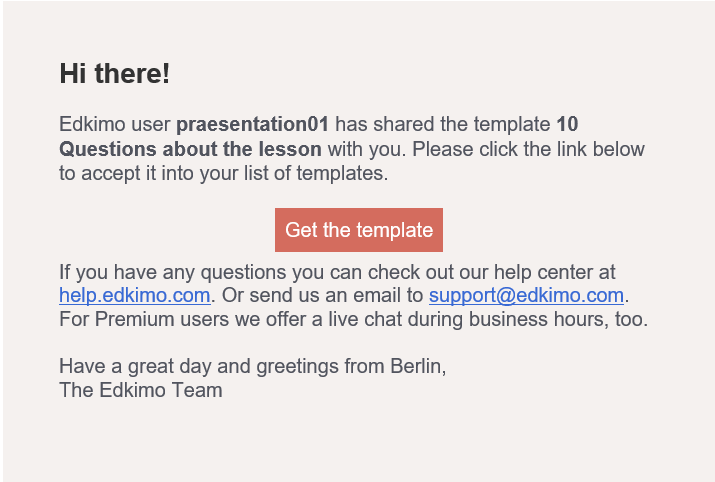715x482 pixels.
Task: Click to accept it into your list line
Action: click(223, 173)
